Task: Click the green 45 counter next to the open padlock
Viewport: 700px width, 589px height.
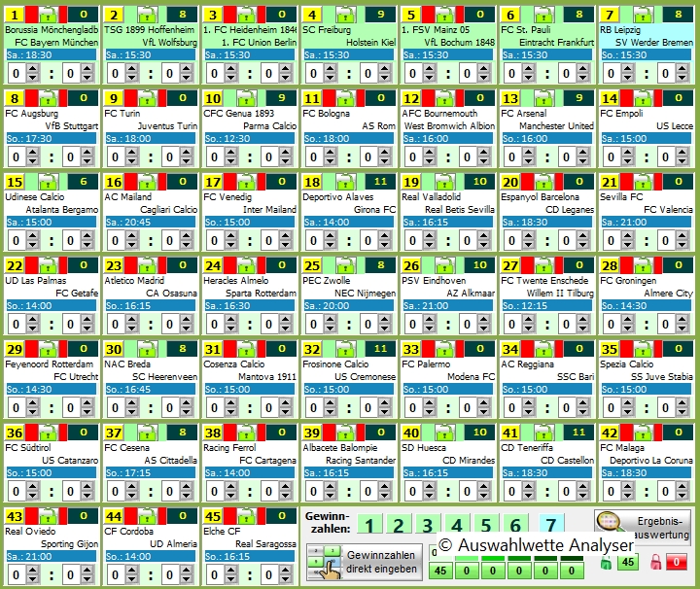Action: tap(628, 562)
